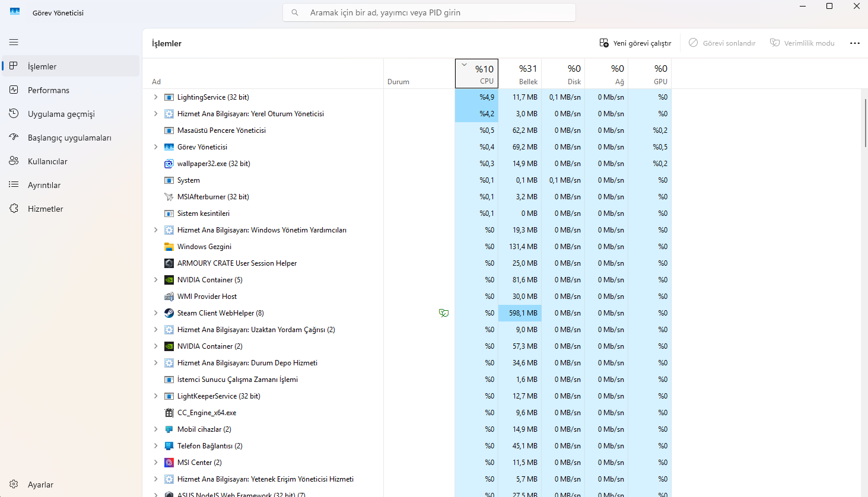Click the Masaüstü Pencere Yöneticisi process icon
The width and height of the screenshot is (868, 497).
169,130
